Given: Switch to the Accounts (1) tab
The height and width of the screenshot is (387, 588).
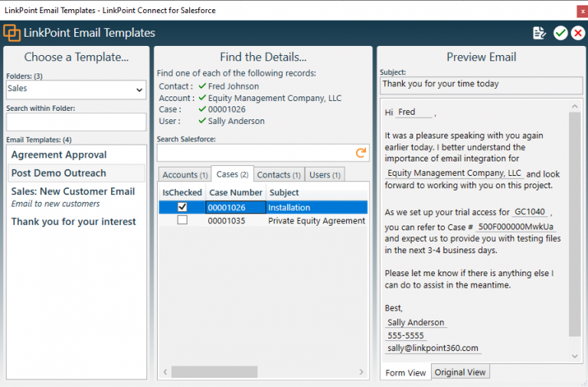Looking at the screenshot, I should pos(185,175).
